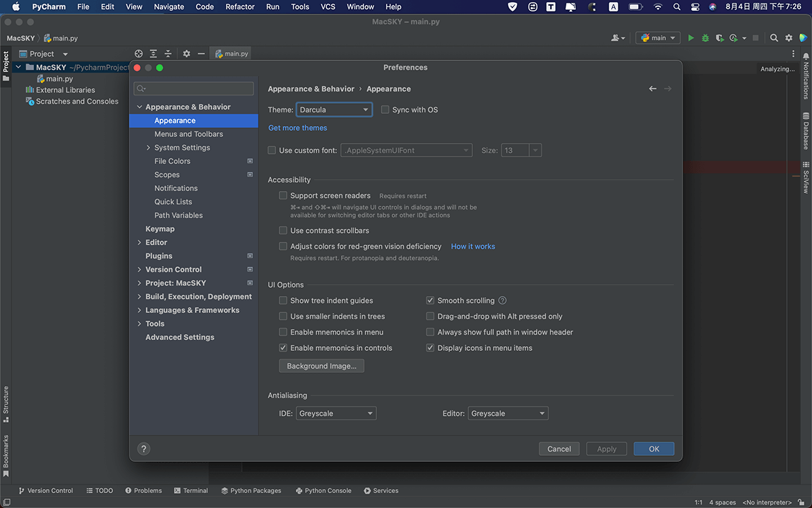Open the IDE antialiasing dropdown
This screenshot has height=508, width=812.
click(336, 413)
